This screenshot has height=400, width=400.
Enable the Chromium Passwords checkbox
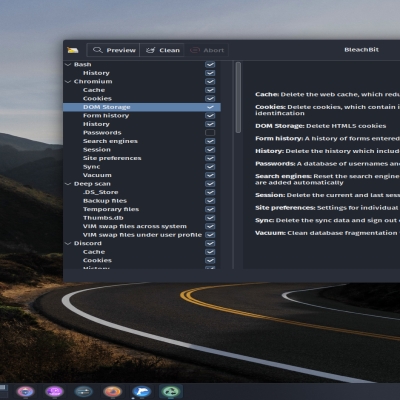pyautogui.click(x=210, y=133)
